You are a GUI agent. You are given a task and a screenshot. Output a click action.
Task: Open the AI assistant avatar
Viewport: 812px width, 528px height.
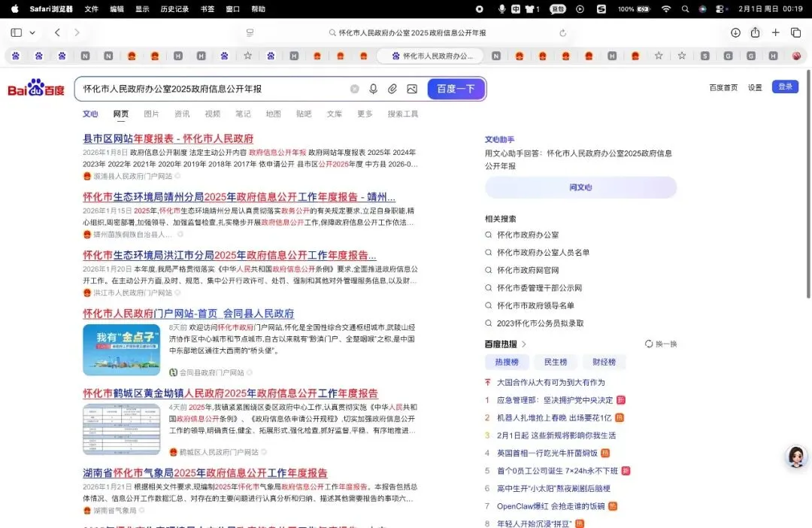(796, 457)
